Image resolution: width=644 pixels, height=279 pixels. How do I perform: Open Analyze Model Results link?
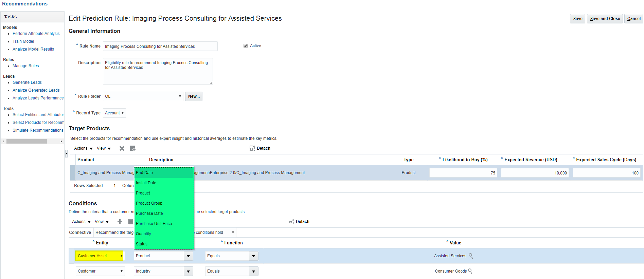tap(33, 49)
